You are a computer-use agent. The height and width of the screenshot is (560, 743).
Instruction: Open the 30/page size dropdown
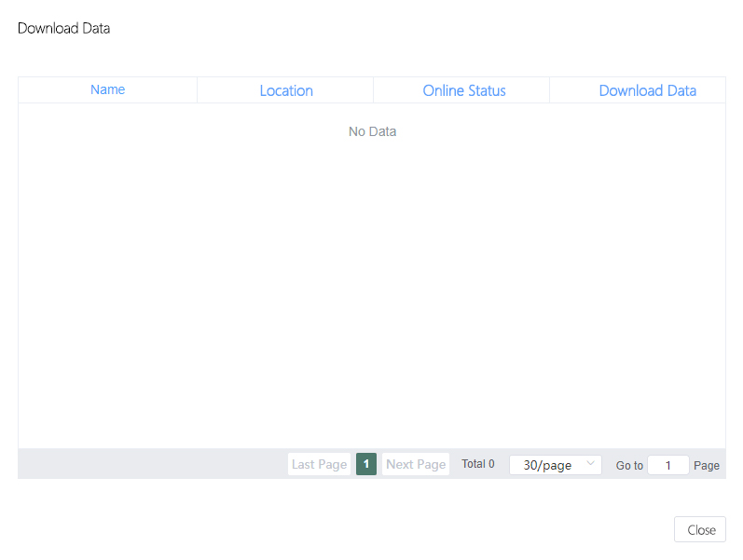coord(548,464)
